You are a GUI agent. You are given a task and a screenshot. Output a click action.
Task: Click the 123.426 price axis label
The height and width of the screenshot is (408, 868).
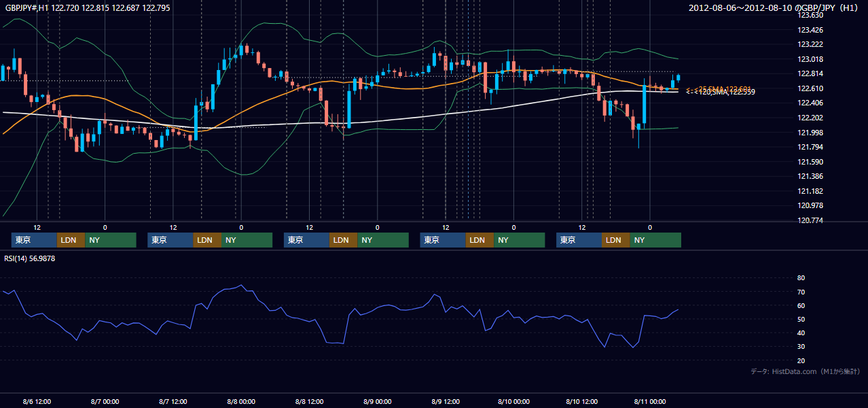(x=810, y=30)
